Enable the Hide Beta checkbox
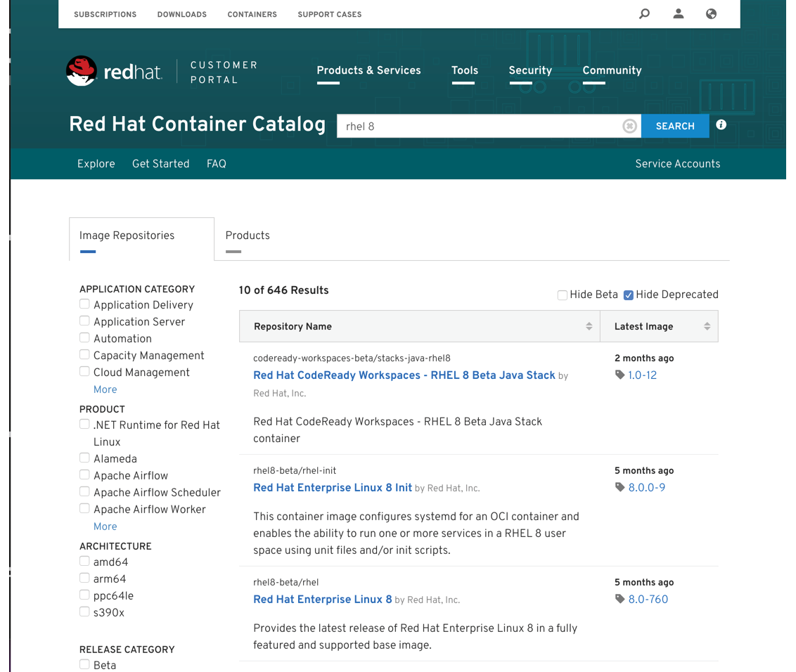The width and height of the screenshot is (796, 672). tap(562, 295)
